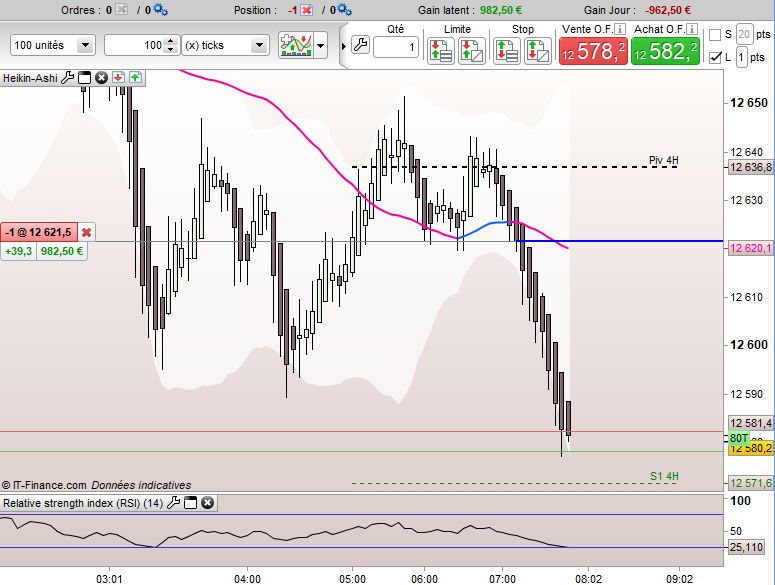Open RSI indicator settings wrench
The image size is (775, 585).
(173, 503)
